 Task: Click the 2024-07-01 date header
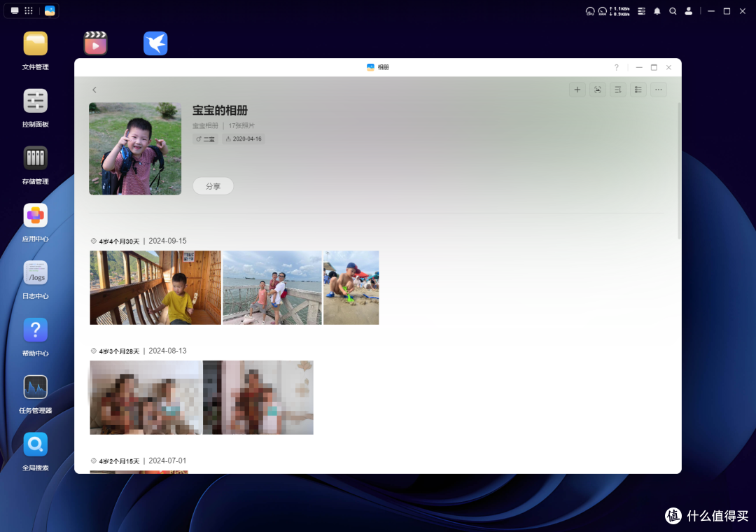[167, 461]
